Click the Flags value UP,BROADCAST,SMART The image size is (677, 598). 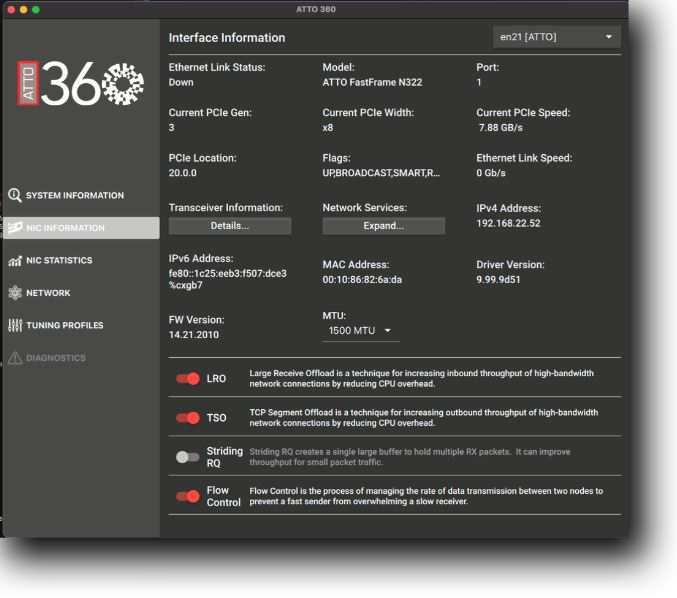(381, 173)
